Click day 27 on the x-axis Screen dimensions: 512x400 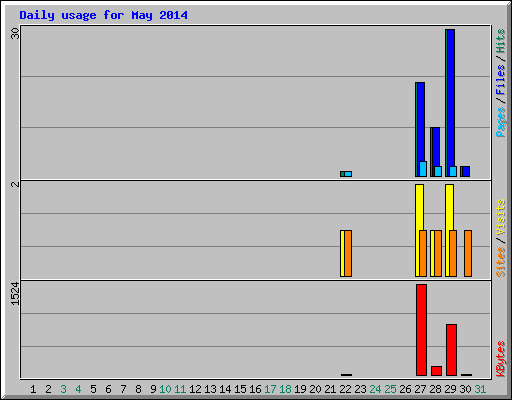click(x=420, y=389)
